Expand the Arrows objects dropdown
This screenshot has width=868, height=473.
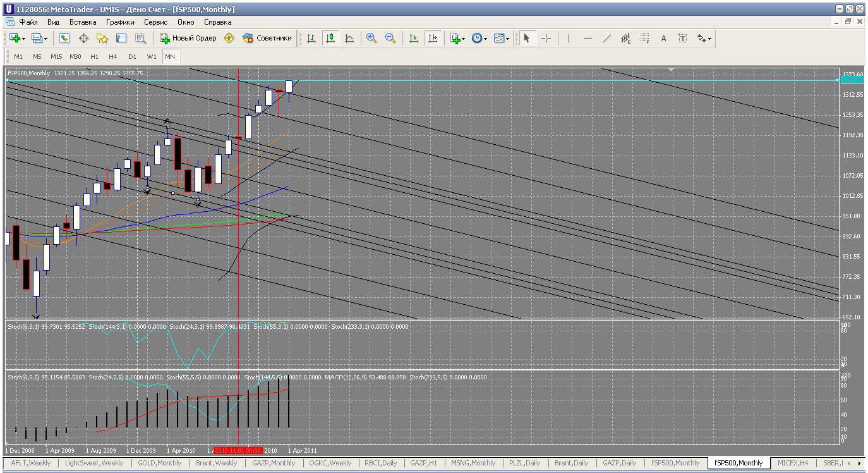point(710,39)
